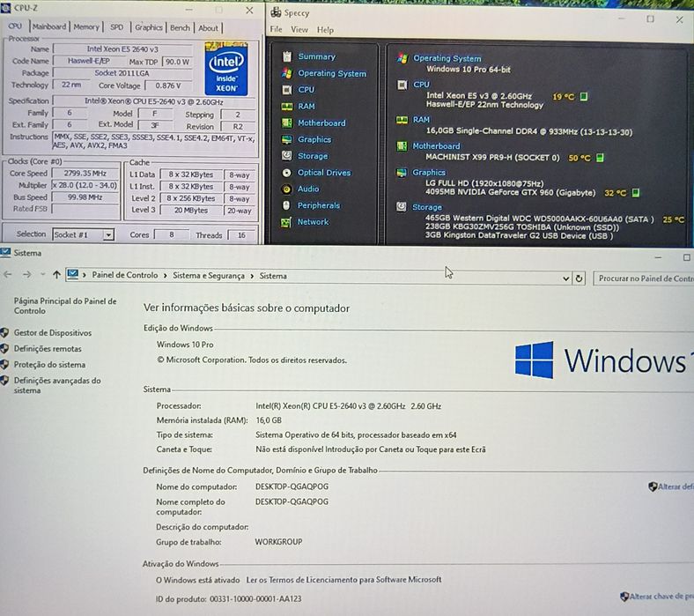694x616 pixels.
Task: Click Procurar no Painel de Controlo search box
Action: click(644, 278)
